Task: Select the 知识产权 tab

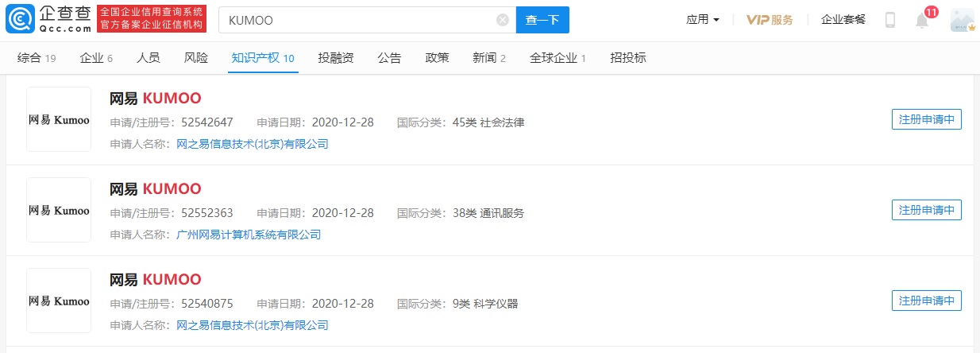Action: click(x=263, y=57)
